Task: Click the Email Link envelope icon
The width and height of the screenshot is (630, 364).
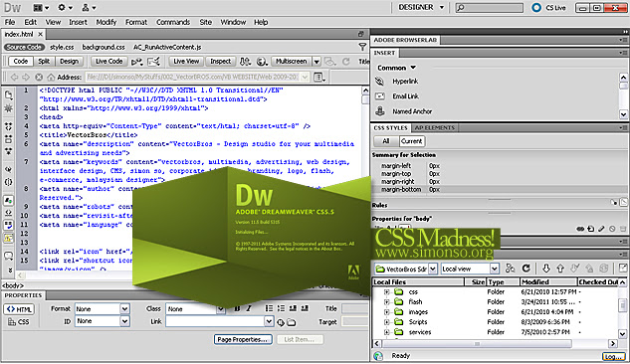Action: coord(379,96)
